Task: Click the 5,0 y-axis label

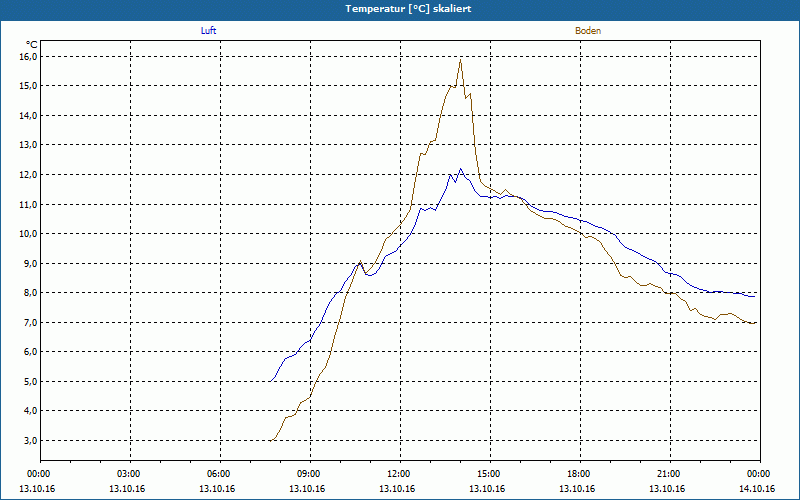Action: click(x=31, y=381)
